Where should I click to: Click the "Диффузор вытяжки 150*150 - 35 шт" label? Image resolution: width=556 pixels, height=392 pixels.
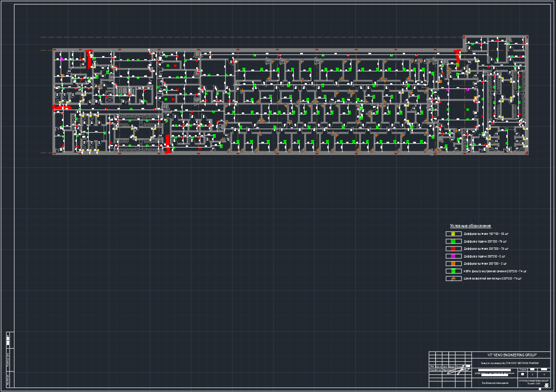[486, 234]
